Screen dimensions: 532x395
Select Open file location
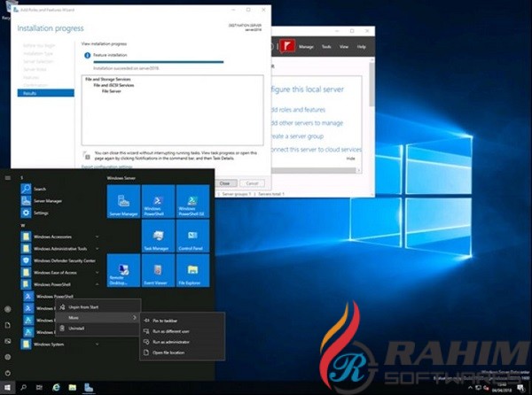182,352
